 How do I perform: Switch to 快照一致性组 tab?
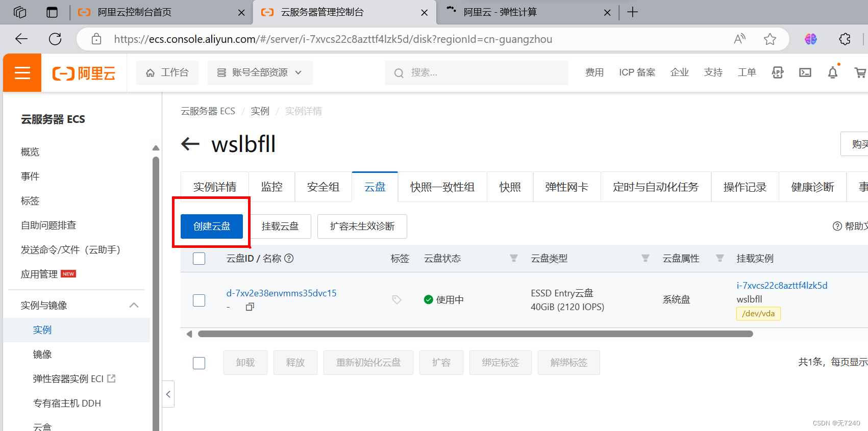coord(442,187)
